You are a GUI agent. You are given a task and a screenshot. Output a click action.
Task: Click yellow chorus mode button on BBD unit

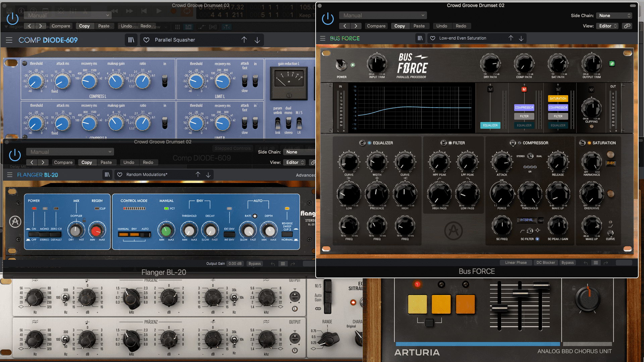[x=417, y=304]
